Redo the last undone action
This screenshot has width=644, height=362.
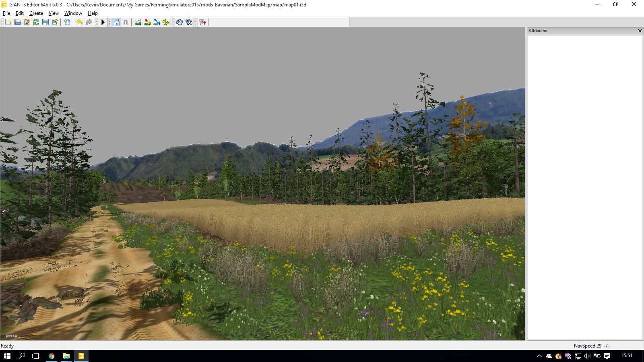[89, 22]
